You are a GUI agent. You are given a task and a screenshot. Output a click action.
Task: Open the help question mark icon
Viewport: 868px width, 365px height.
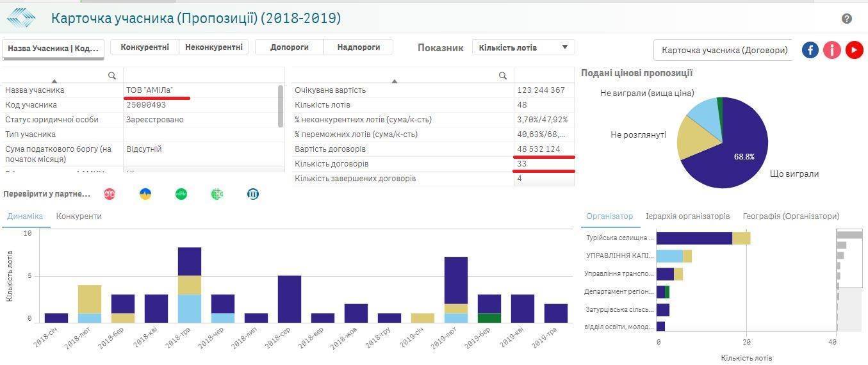click(846, 19)
